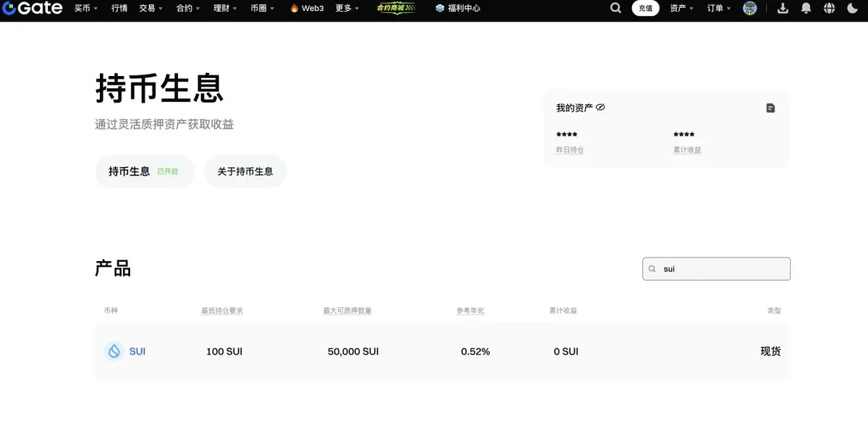Click the 现货 type cell

(x=770, y=351)
